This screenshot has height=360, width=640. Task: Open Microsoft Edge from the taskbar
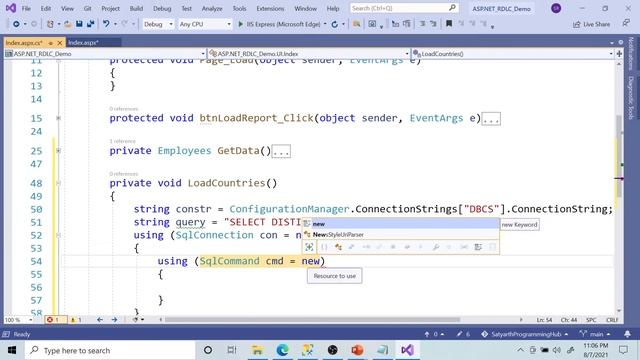pos(282,350)
